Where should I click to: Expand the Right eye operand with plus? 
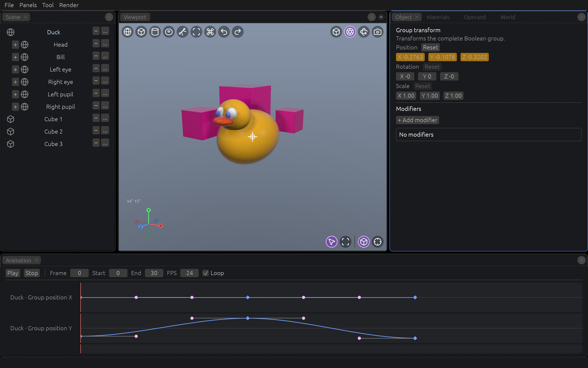[x=15, y=82]
